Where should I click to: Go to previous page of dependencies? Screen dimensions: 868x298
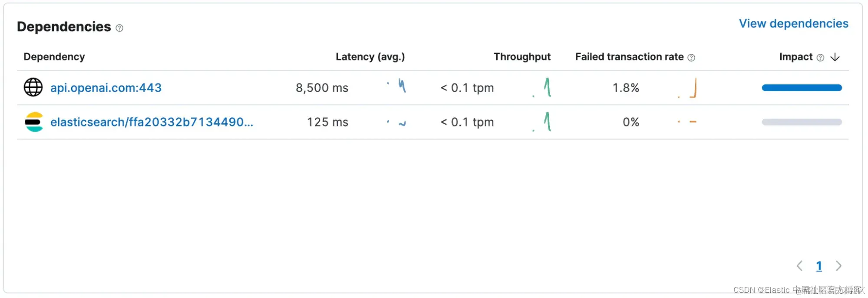(799, 266)
